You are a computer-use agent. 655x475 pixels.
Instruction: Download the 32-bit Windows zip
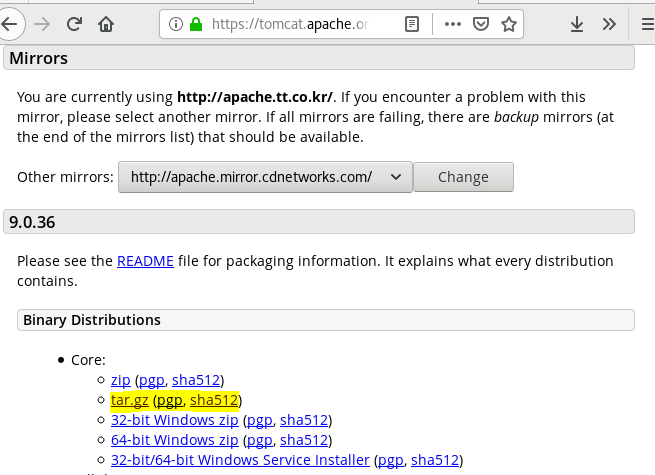click(x=175, y=420)
